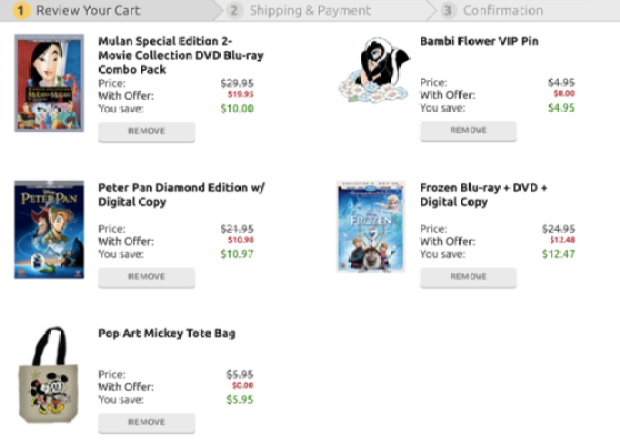Click the step 3 number circle icon
This screenshot has width=620, height=444.
(x=447, y=10)
